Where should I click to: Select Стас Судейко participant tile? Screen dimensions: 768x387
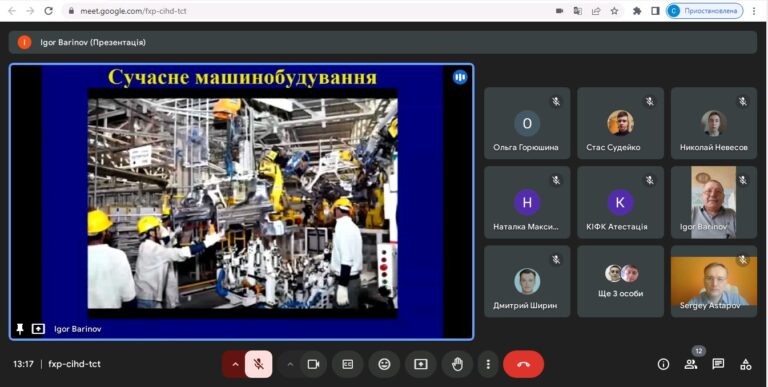pos(620,123)
